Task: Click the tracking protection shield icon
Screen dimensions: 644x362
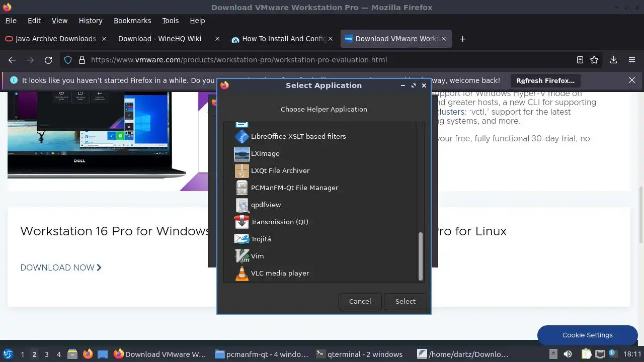Action: coord(69,60)
